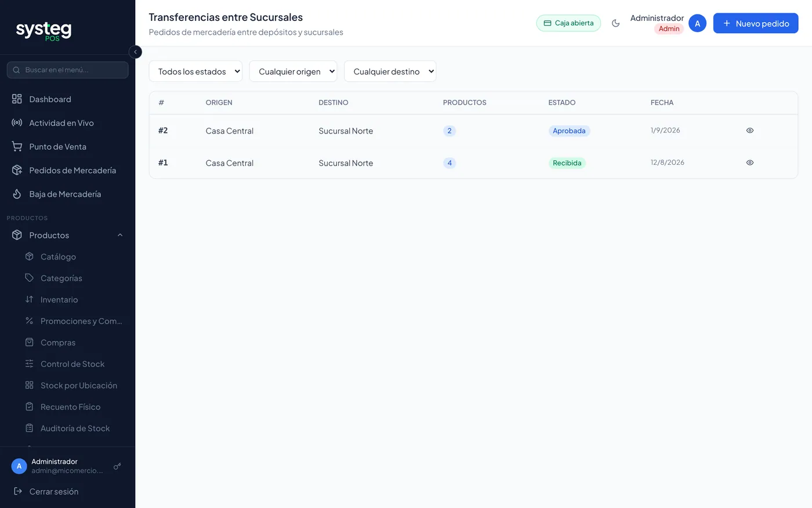812x508 pixels.
Task: Click date 1/9/2026
Action: click(x=665, y=131)
